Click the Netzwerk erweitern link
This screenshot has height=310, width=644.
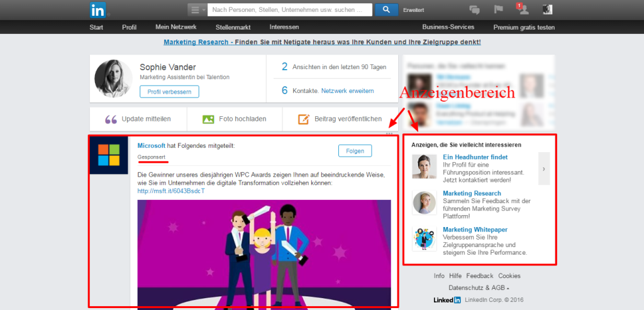tap(347, 91)
